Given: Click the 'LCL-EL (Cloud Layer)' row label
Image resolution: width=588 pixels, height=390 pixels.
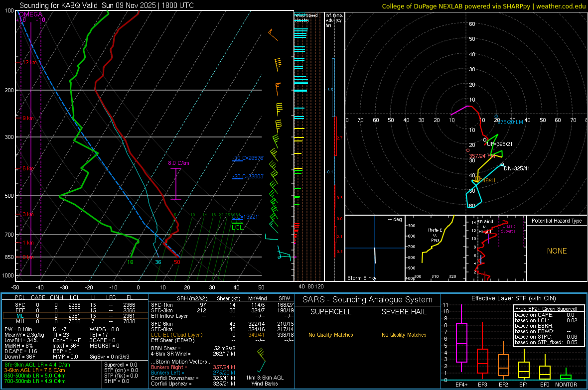Looking at the screenshot, I should point(176,335).
